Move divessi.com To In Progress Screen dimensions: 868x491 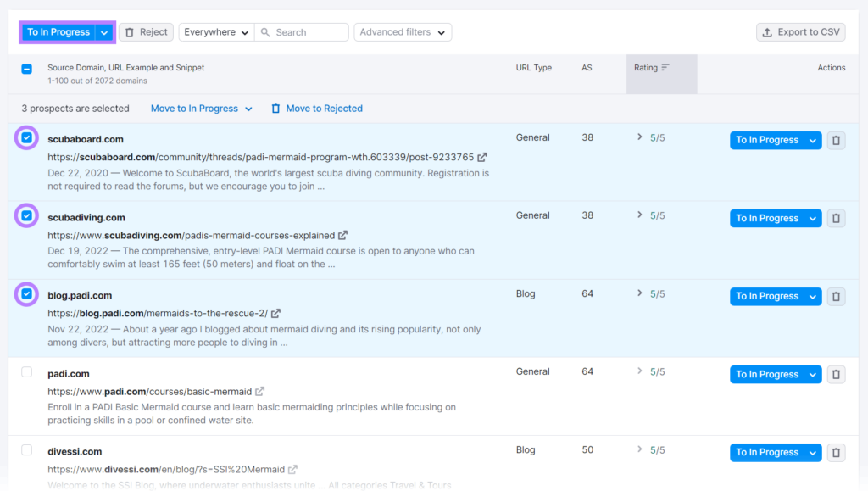tap(766, 452)
